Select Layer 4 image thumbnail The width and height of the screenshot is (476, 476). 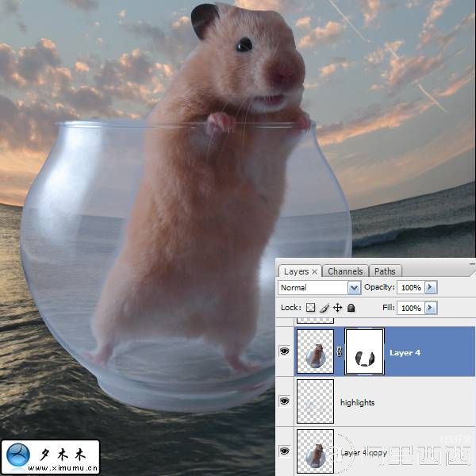pyautogui.click(x=316, y=351)
